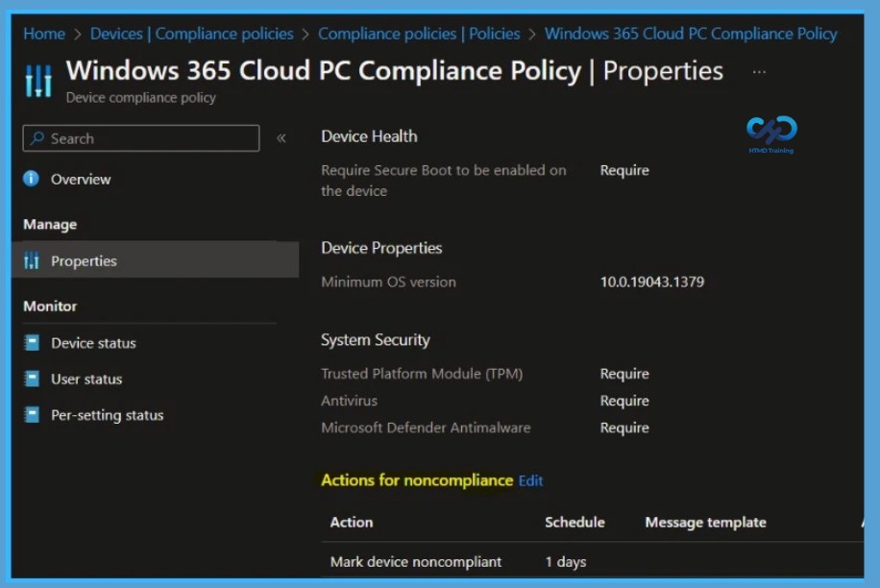The width and height of the screenshot is (880, 588).
Task: Click the magnifier icon in Search box
Action: [x=37, y=138]
